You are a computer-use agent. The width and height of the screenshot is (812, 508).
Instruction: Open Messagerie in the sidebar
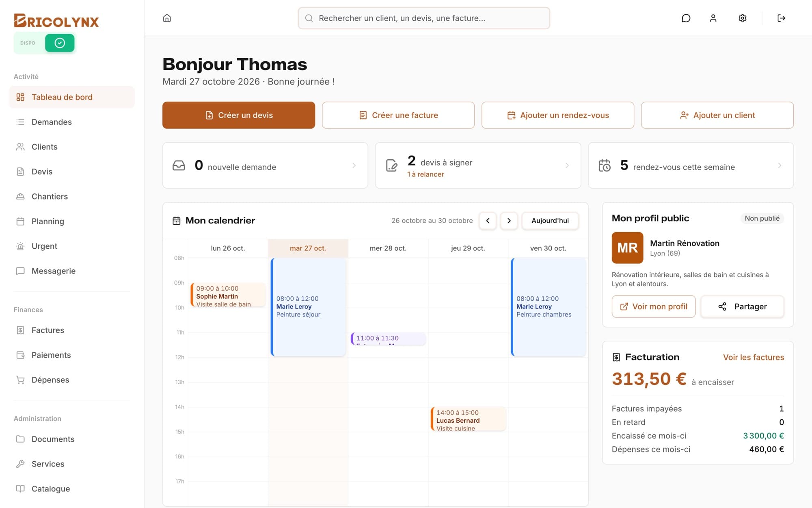[72, 271]
